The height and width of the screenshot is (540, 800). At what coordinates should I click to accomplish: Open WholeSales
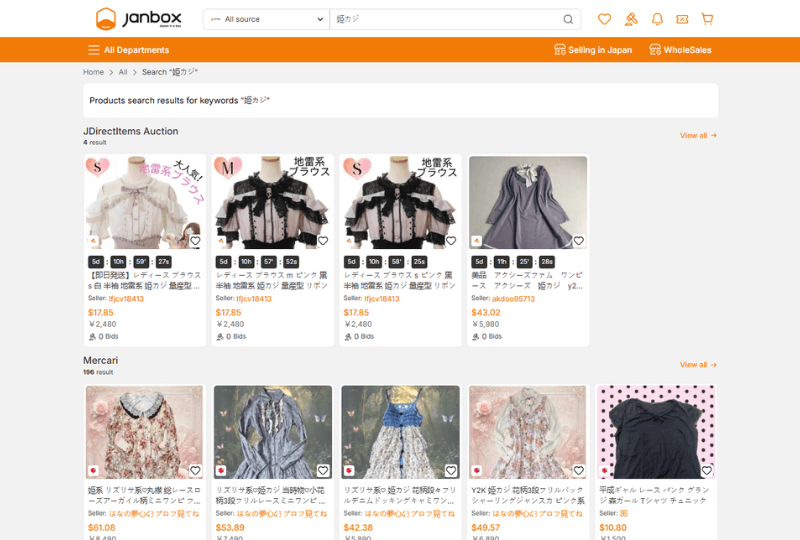pyautogui.click(x=680, y=50)
